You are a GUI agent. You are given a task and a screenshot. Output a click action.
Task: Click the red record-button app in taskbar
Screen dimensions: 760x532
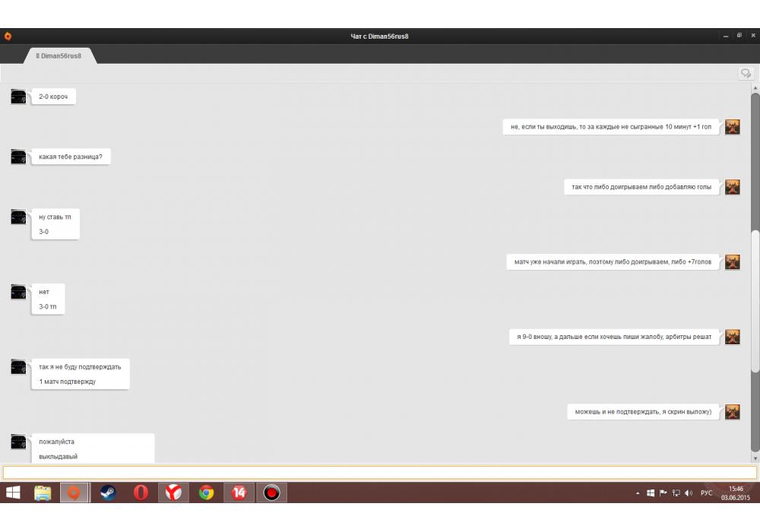click(271, 493)
